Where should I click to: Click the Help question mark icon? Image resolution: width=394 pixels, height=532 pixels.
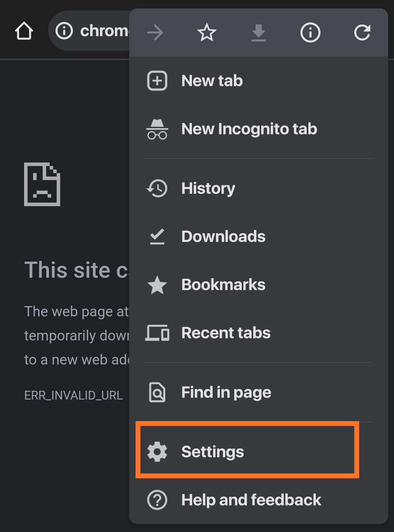(157, 500)
